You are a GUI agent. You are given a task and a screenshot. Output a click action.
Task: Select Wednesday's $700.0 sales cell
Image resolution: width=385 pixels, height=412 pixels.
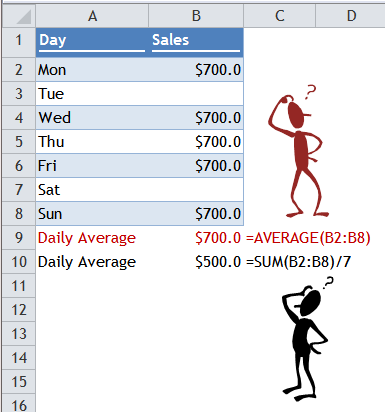[x=196, y=118]
